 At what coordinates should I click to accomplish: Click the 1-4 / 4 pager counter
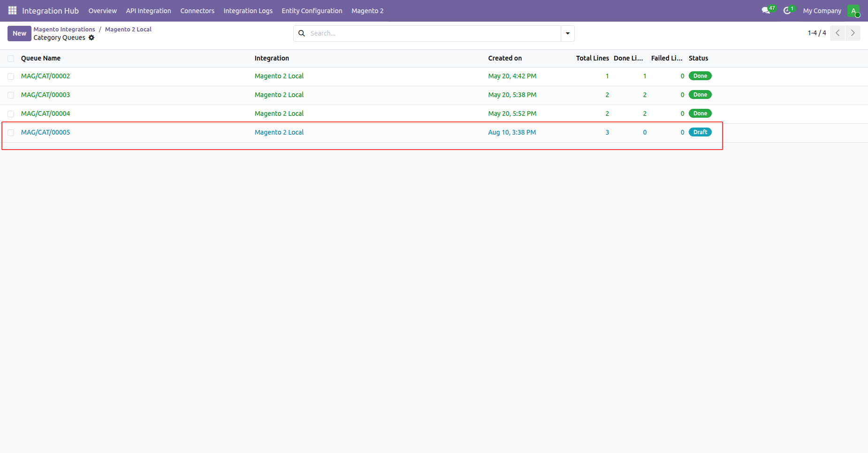pyautogui.click(x=817, y=33)
